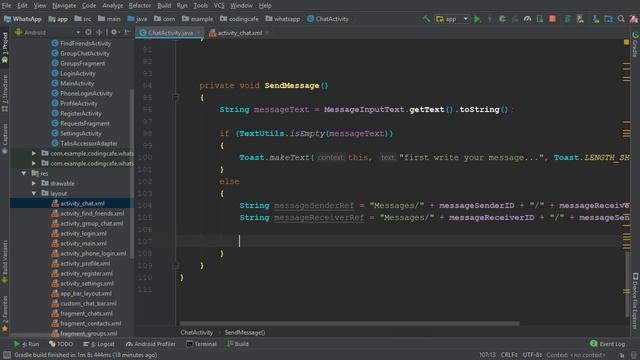
Task: Collapse the res folder in project tree
Action: click(24, 173)
